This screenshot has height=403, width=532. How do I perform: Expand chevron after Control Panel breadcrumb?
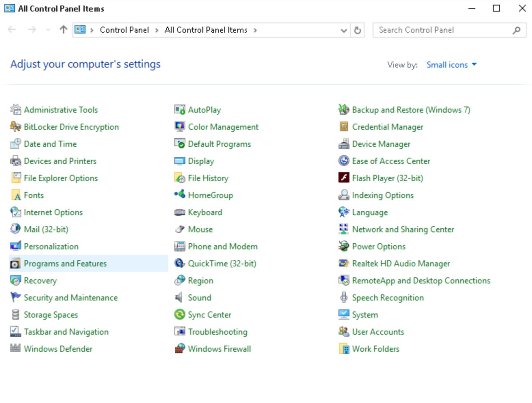tap(157, 30)
